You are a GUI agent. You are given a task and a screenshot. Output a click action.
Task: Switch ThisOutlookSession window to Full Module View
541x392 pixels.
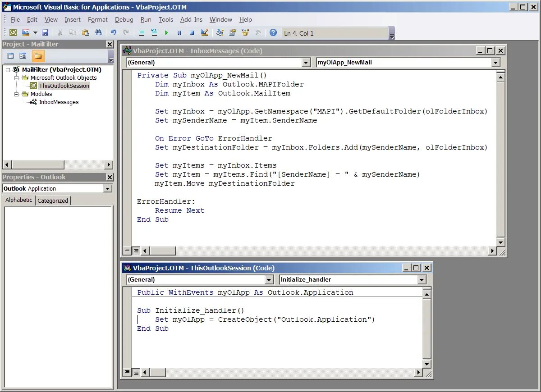coord(136,373)
